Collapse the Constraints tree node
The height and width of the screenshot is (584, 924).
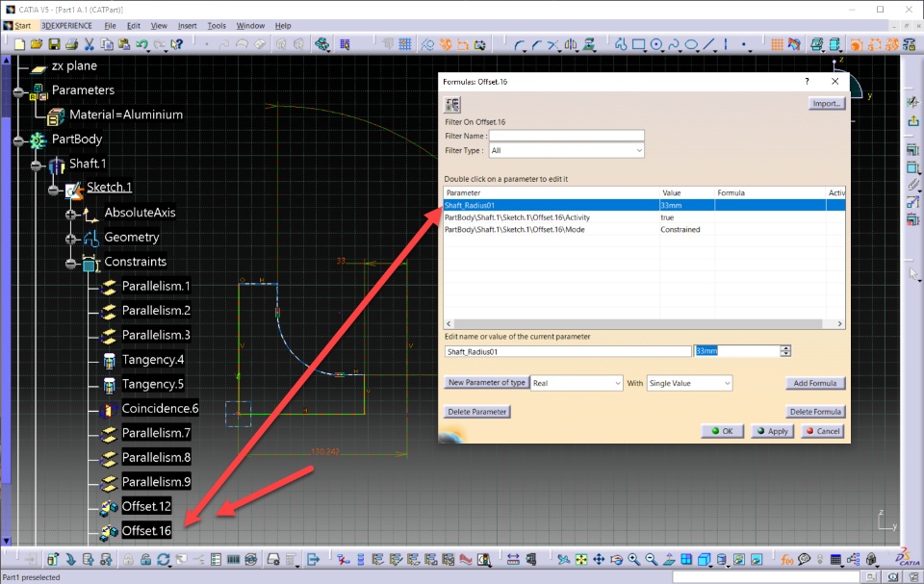click(71, 264)
